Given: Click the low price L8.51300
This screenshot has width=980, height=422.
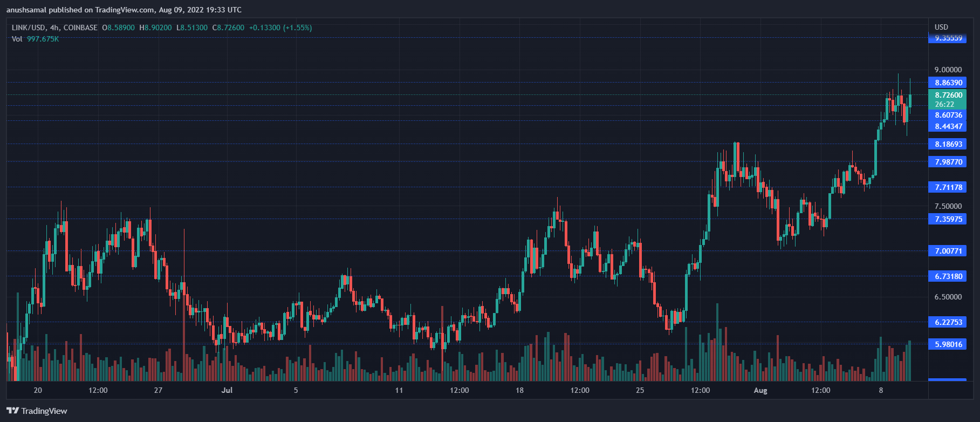Looking at the screenshot, I should coord(191,28).
